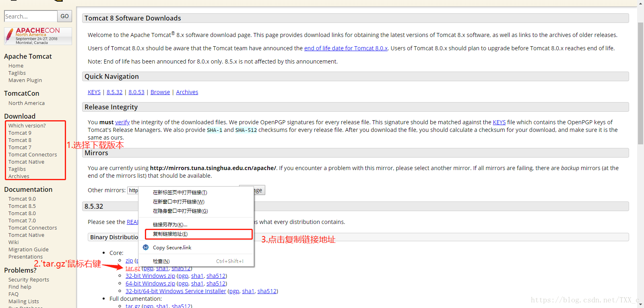Click the Core zip download link
644x308 pixels.
pyautogui.click(x=129, y=261)
